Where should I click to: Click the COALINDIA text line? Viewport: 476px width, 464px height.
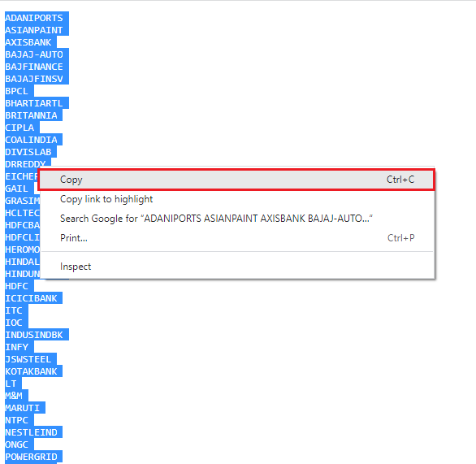tap(31, 140)
